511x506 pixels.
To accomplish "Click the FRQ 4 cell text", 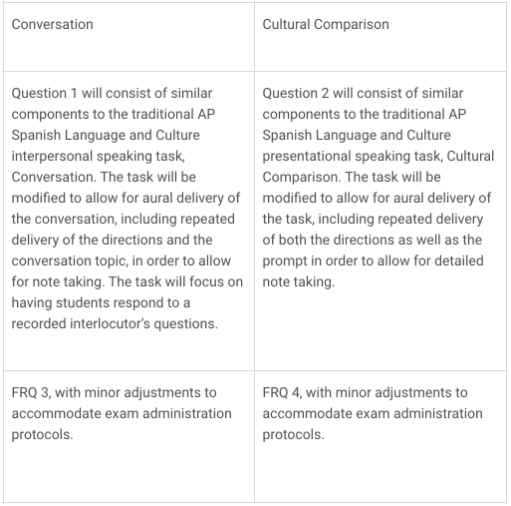I will 373,413.
